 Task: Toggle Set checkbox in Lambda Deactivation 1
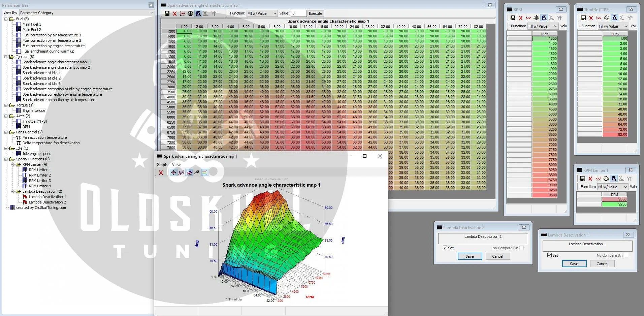click(549, 255)
